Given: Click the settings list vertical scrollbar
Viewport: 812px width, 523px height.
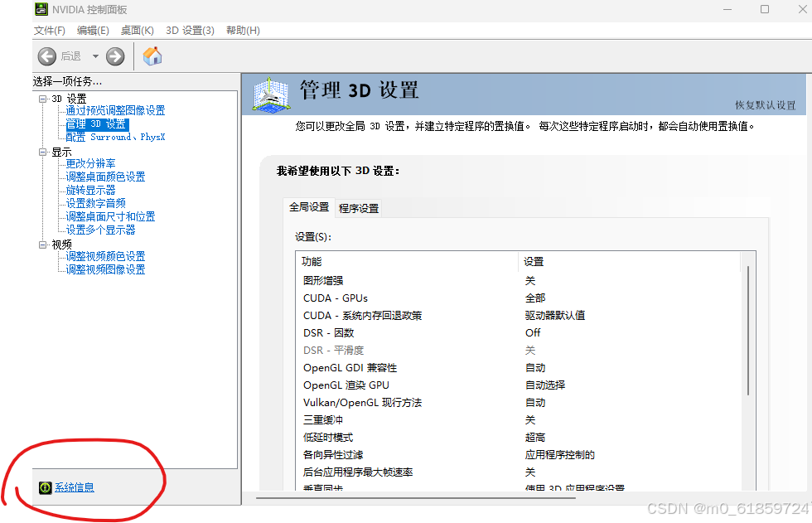Looking at the screenshot, I should [748, 332].
